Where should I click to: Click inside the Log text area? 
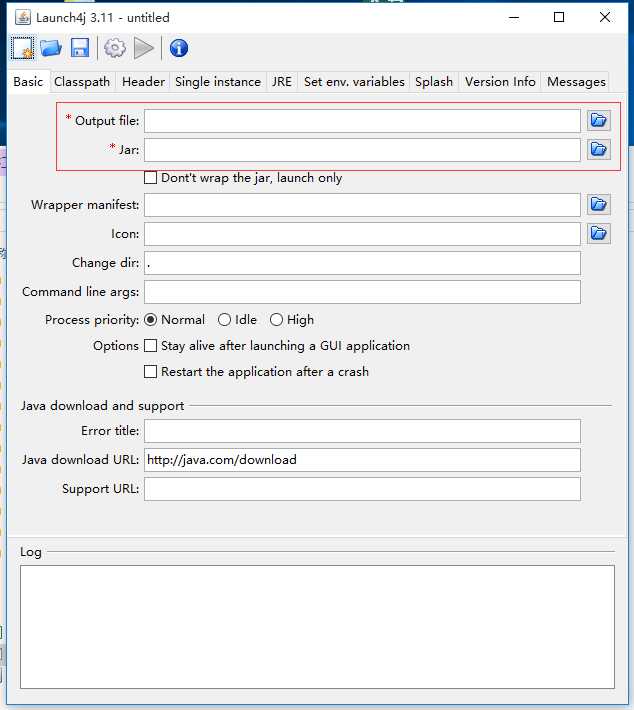317,627
